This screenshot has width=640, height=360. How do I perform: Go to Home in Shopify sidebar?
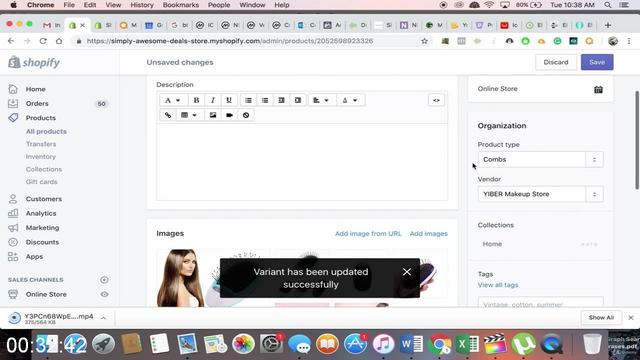[x=36, y=89]
